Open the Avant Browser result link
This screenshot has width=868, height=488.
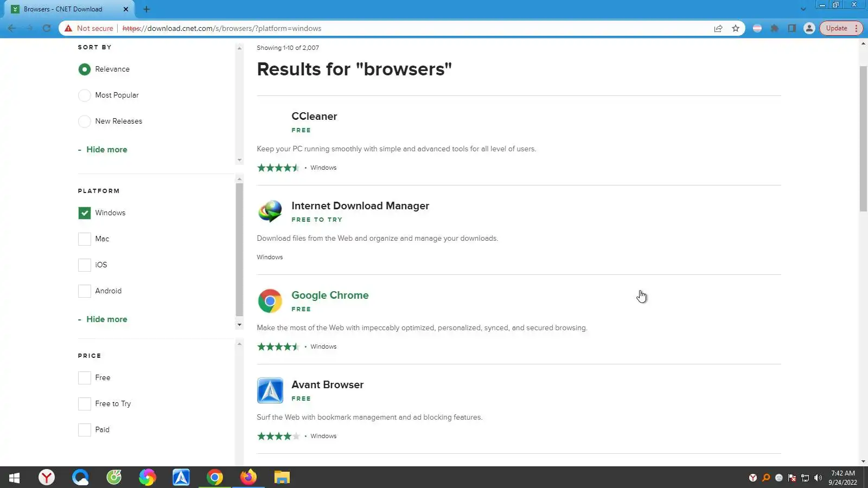(327, 385)
